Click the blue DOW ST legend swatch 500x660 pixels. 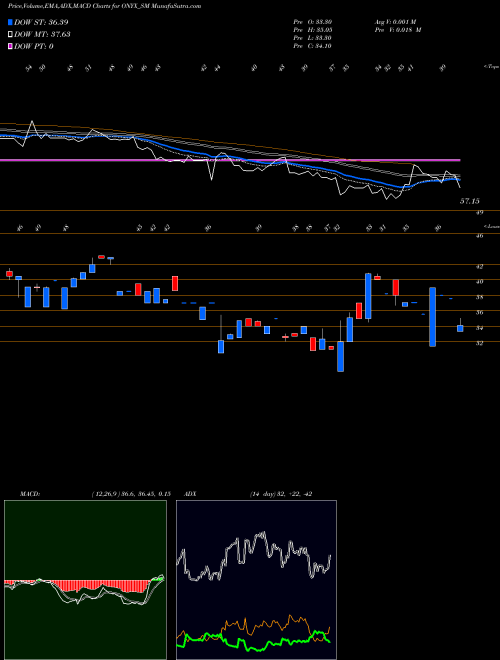(x=10, y=22)
